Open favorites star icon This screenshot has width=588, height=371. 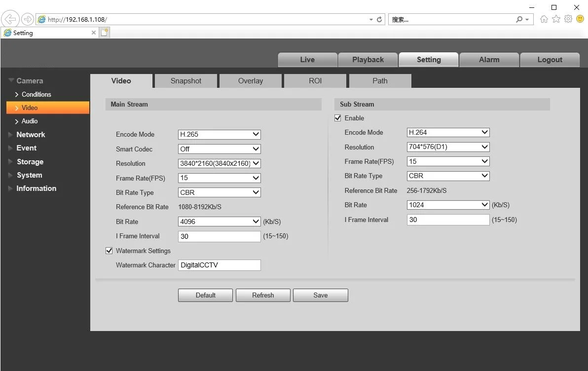[x=556, y=19]
